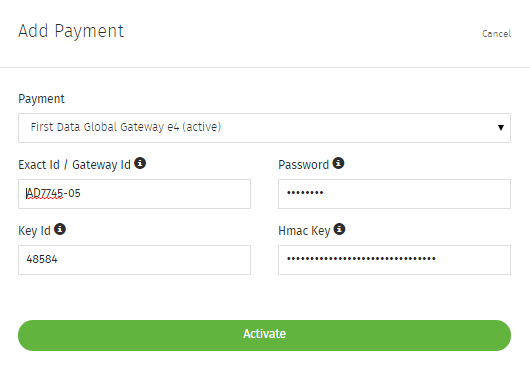Click the info icon next to Password
Viewport: 530px width, 371px height.
pos(338,163)
